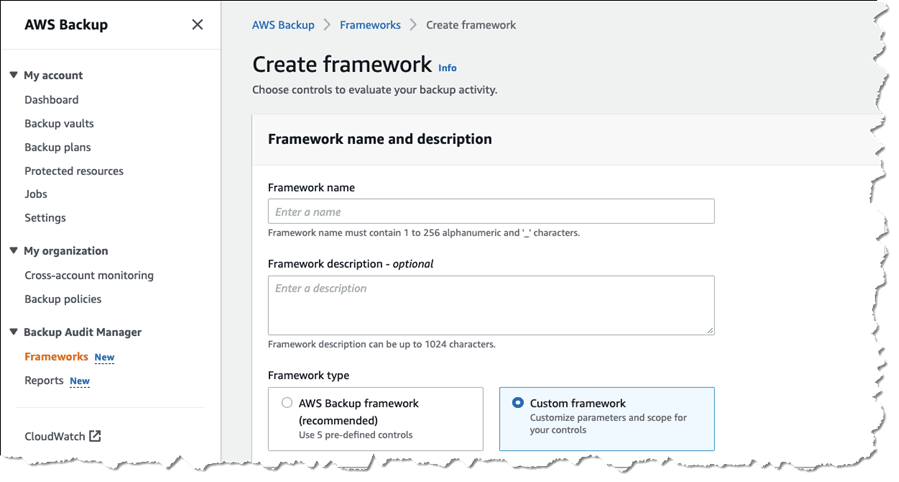Screen dimensions: 899x482
Task: Go to Backup vaults
Action: click(59, 123)
